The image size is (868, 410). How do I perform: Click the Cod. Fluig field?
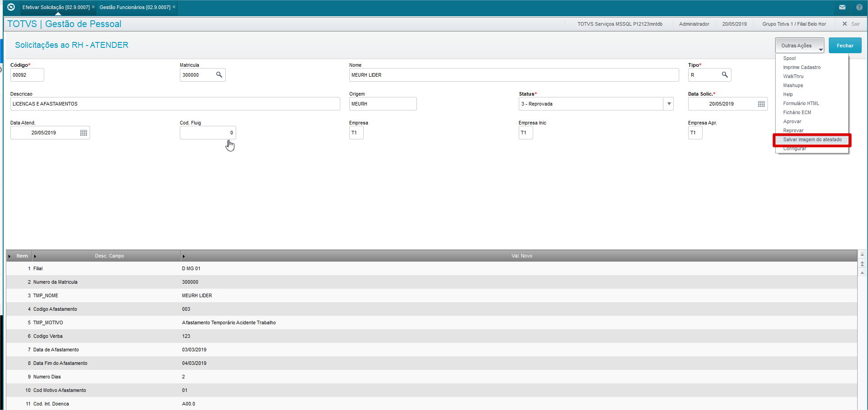tap(208, 133)
